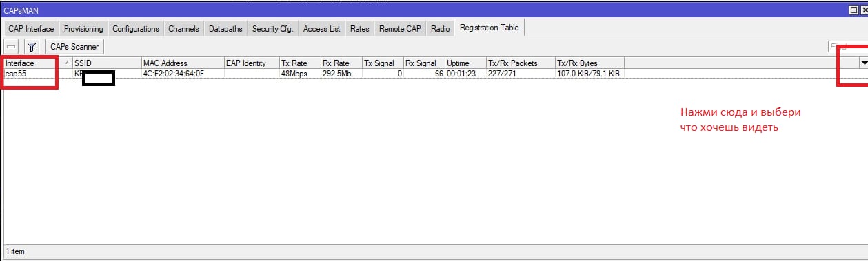868x261 pixels.
Task: Click the filter funnel icon
Action: (31, 47)
